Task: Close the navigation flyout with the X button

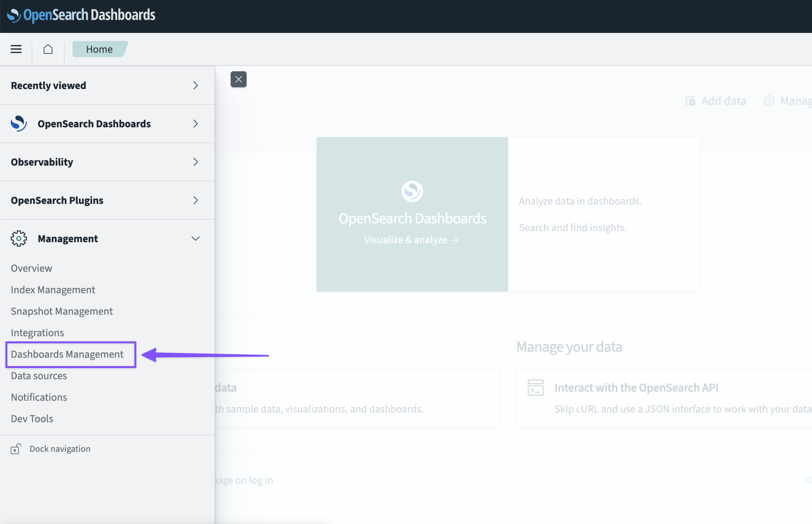Action: coord(238,79)
